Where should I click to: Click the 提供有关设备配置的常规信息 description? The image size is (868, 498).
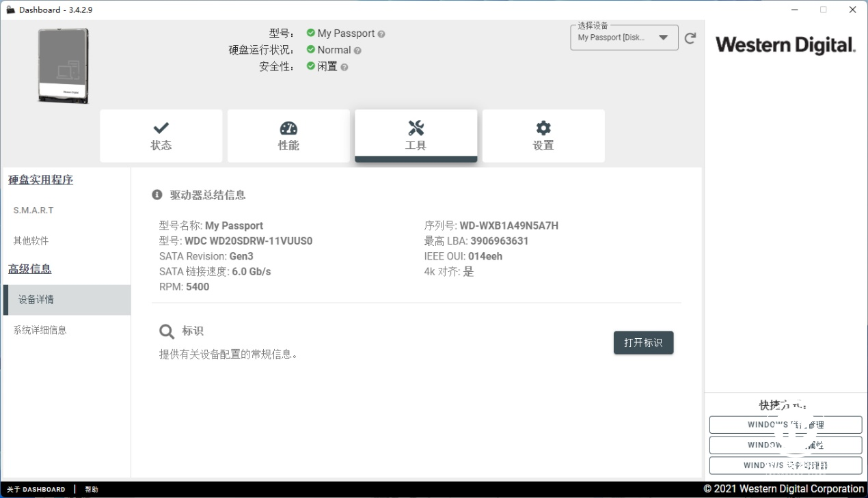point(228,355)
